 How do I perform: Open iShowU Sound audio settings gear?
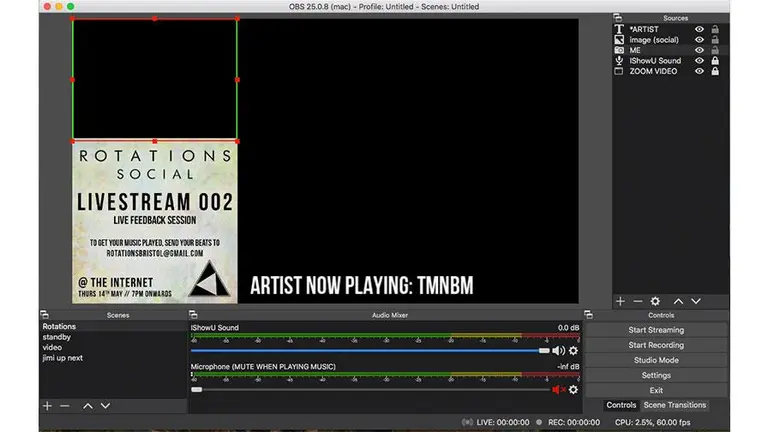(x=573, y=351)
